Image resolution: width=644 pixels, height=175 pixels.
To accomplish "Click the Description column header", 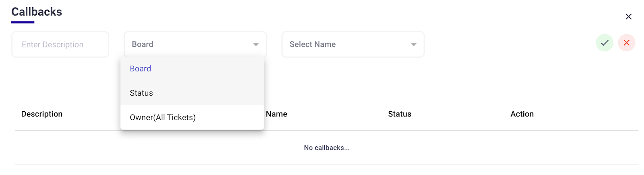I will click(x=42, y=114).
